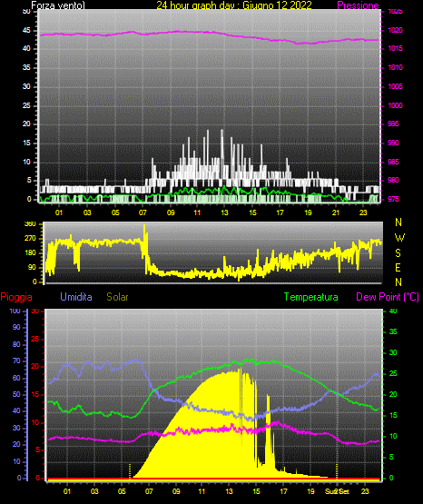The width and height of the screenshot is (423, 504).
Task: Click the Pressione legend label
Action: click(x=358, y=5)
